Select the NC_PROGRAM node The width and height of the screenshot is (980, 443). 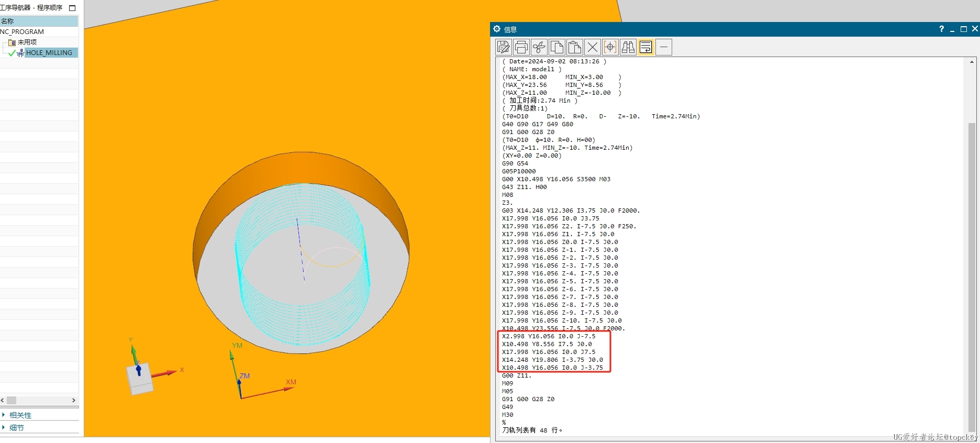click(22, 31)
